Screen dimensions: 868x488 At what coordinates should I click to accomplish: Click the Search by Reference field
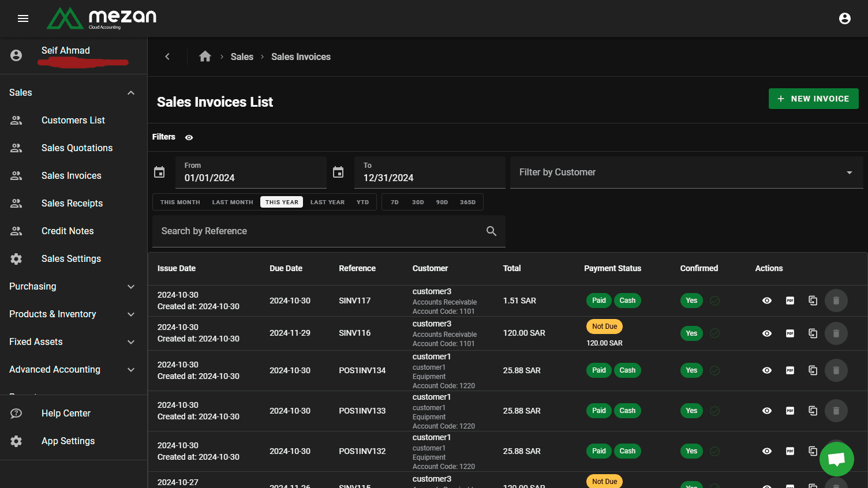[x=329, y=231]
